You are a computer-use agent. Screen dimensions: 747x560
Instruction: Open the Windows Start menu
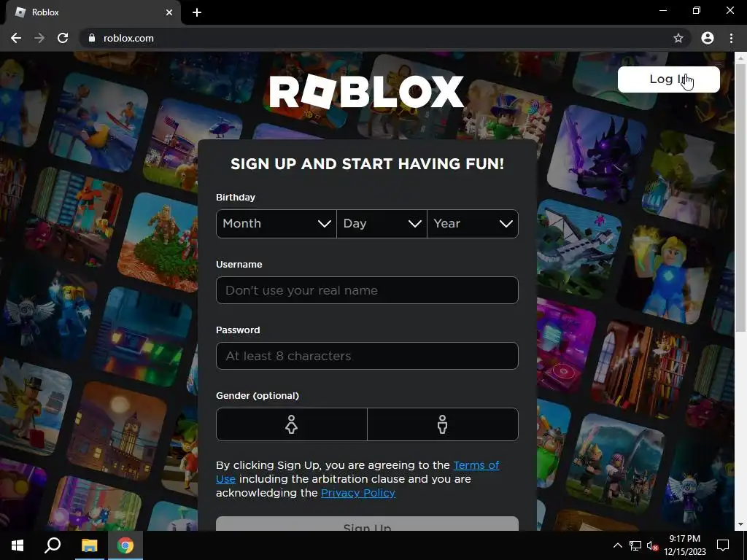[x=18, y=545]
